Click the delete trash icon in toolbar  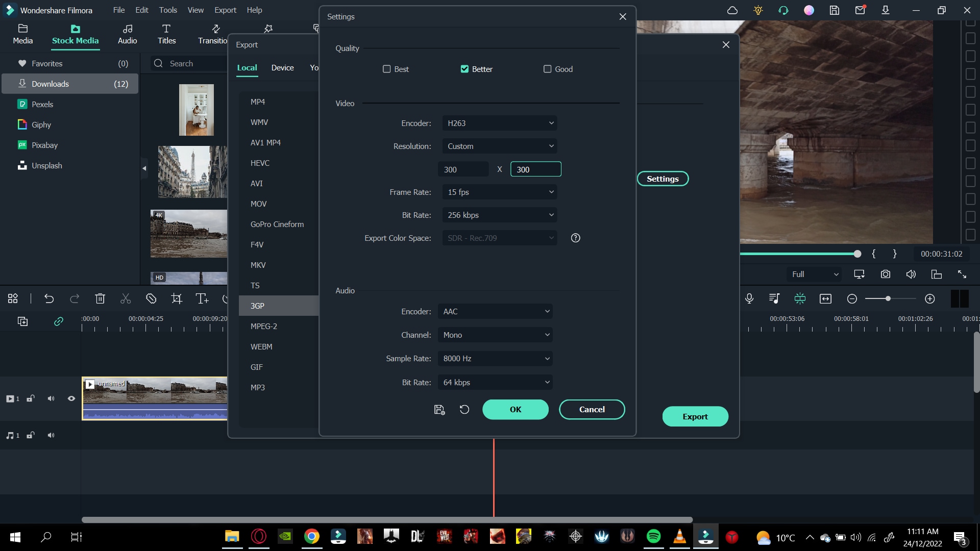(x=100, y=299)
